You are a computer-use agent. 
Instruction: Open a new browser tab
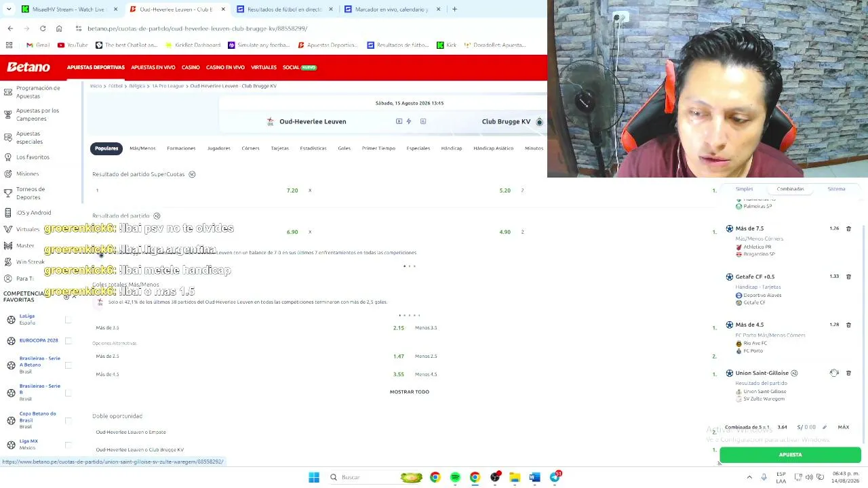454,9
